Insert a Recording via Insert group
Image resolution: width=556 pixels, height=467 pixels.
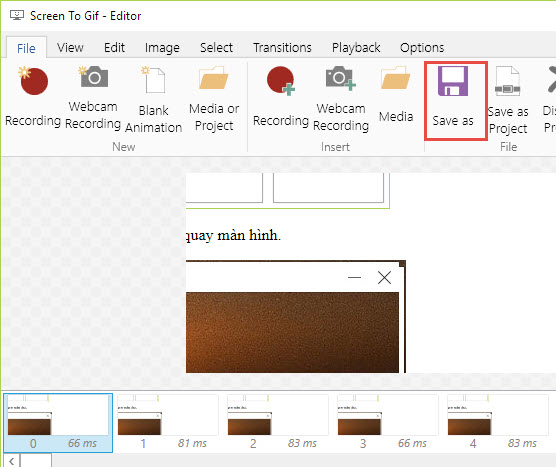[x=281, y=96]
